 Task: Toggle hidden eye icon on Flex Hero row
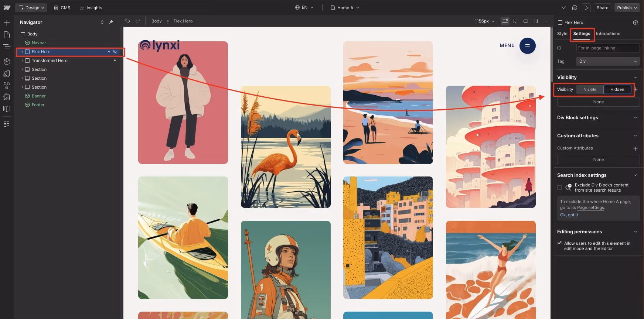(115, 52)
